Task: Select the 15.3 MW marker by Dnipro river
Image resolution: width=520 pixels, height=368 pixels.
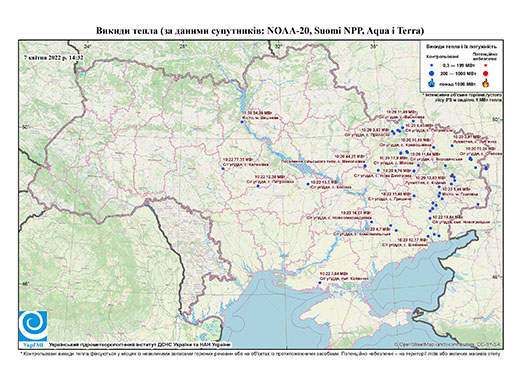Action: coord(308,184)
